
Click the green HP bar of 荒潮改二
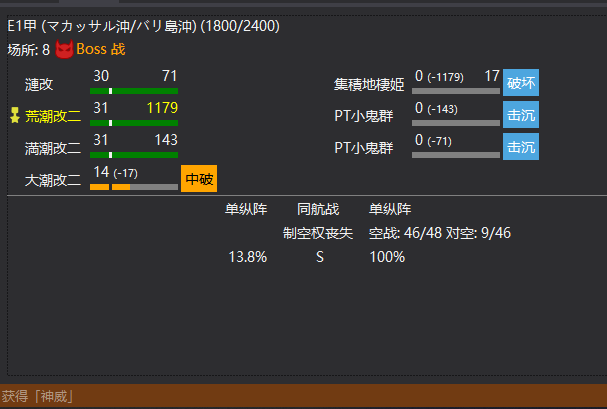point(134,123)
